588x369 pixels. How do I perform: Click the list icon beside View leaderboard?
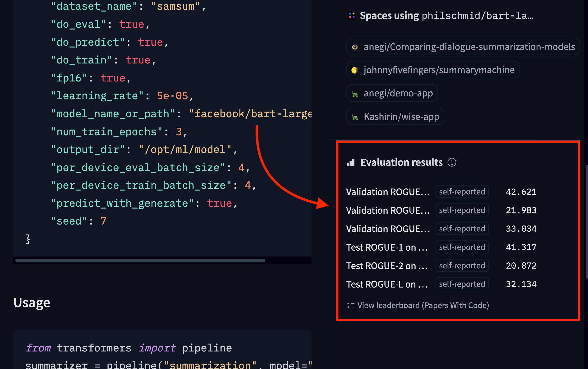351,305
